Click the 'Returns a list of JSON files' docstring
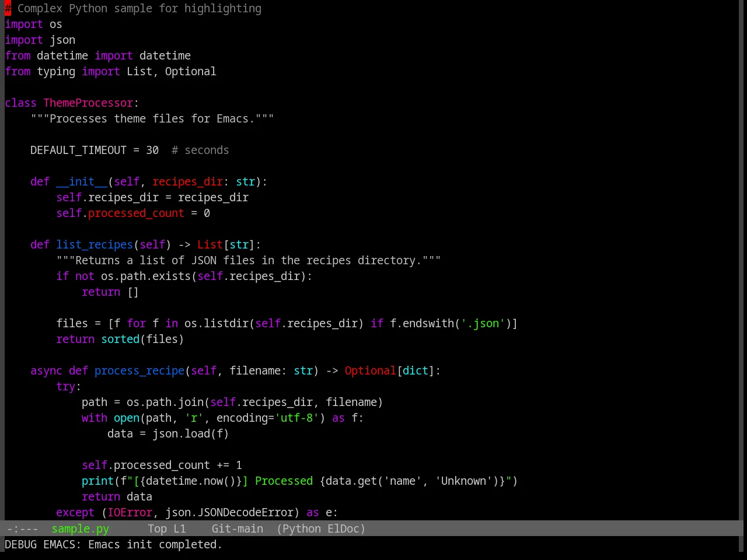747x560 pixels. 249,260
